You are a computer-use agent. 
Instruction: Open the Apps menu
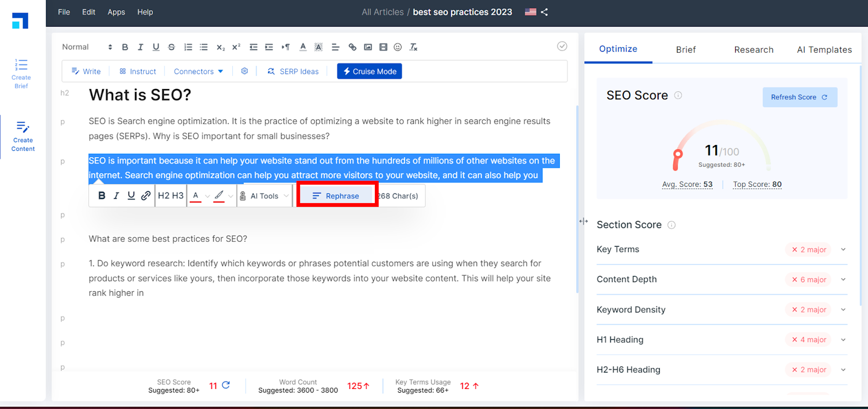pyautogui.click(x=116, y=12)
